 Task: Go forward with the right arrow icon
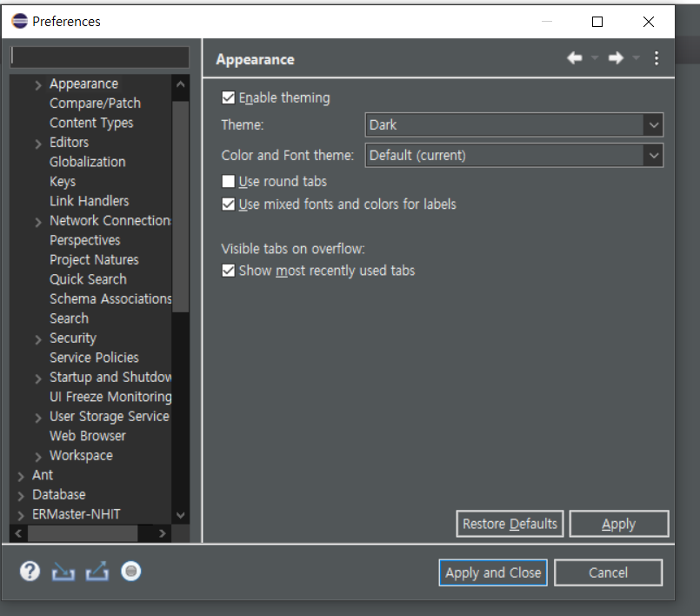tap(616, 58)
